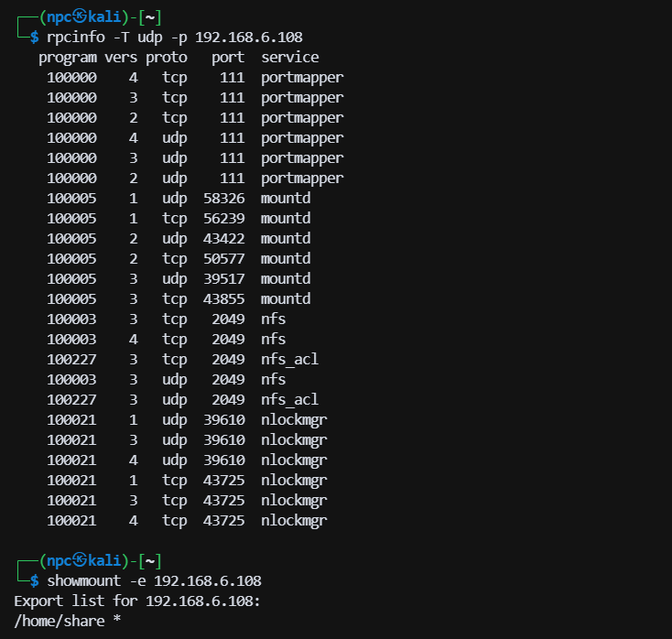Screen dimensions: 672x639
Task: Click the dollar sign before the rpcinfo command
Action: click(x=35, y=37)
